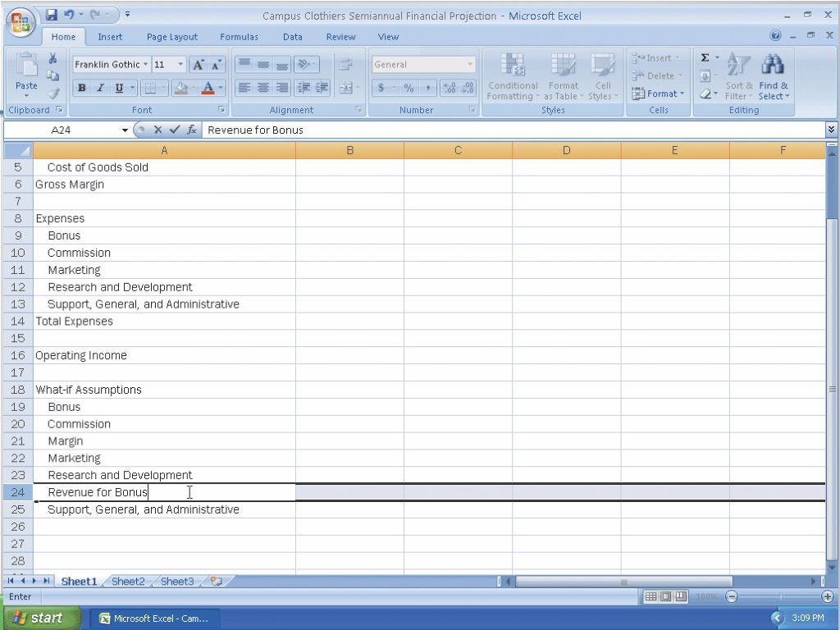Viewport: 840px width, 630px height.
Task: Click the Decrease Decimal icon
Action: (467, 87)
